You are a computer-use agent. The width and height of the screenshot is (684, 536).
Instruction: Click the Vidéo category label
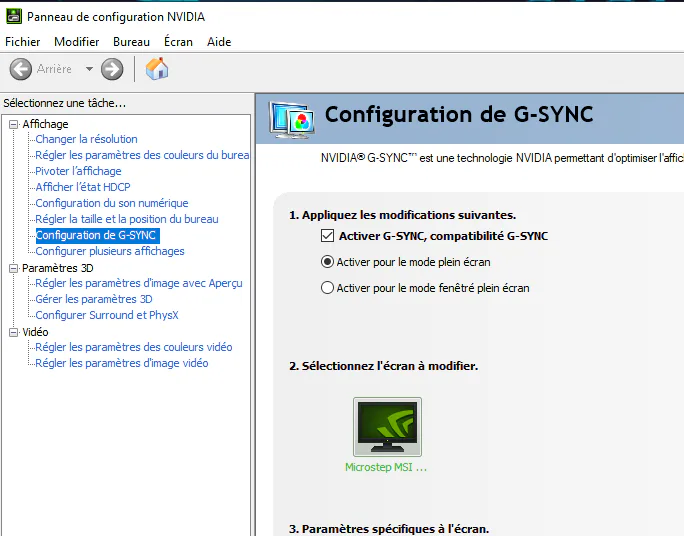click(35, 332)
